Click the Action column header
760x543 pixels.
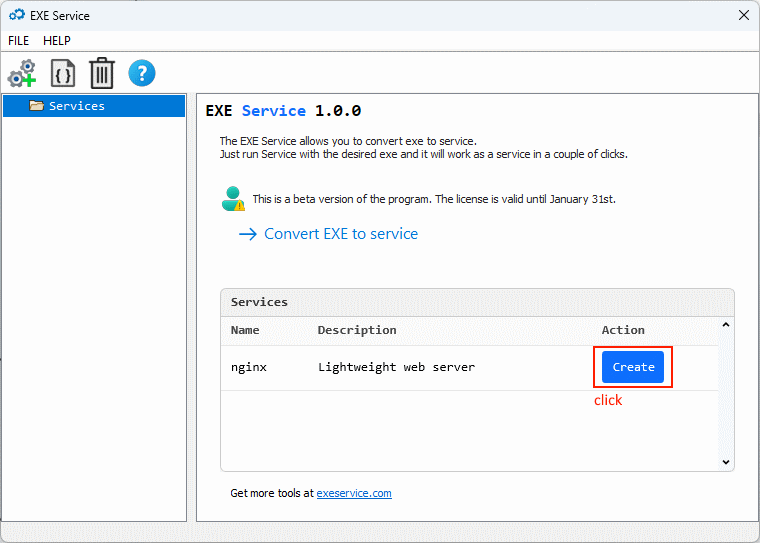click(x=623, y=330)
